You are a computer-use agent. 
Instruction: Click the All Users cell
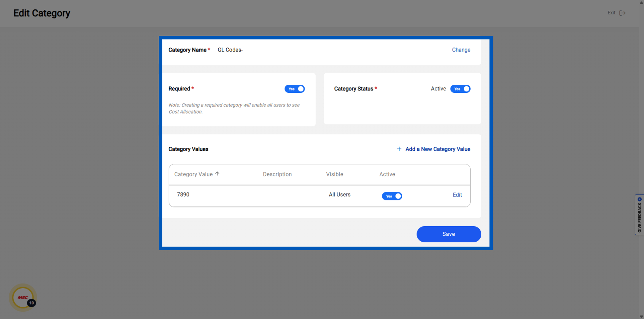click(339, 194)
